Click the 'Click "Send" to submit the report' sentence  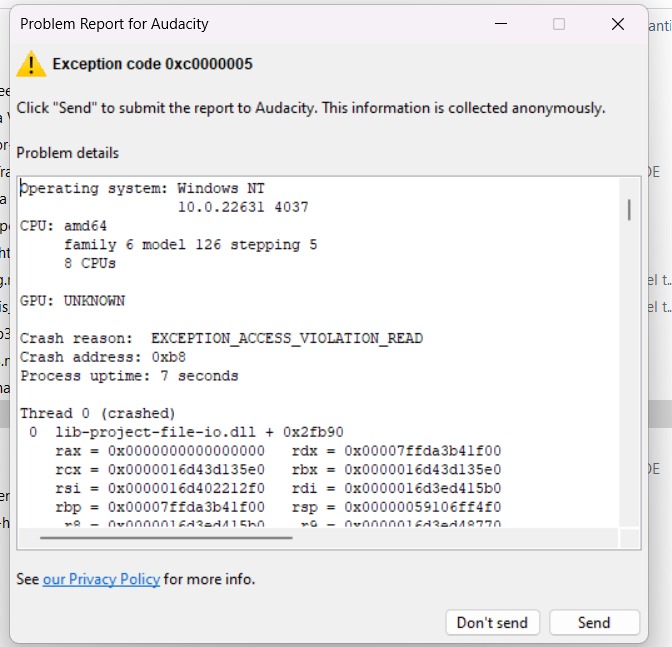click(x=311, y=108)
